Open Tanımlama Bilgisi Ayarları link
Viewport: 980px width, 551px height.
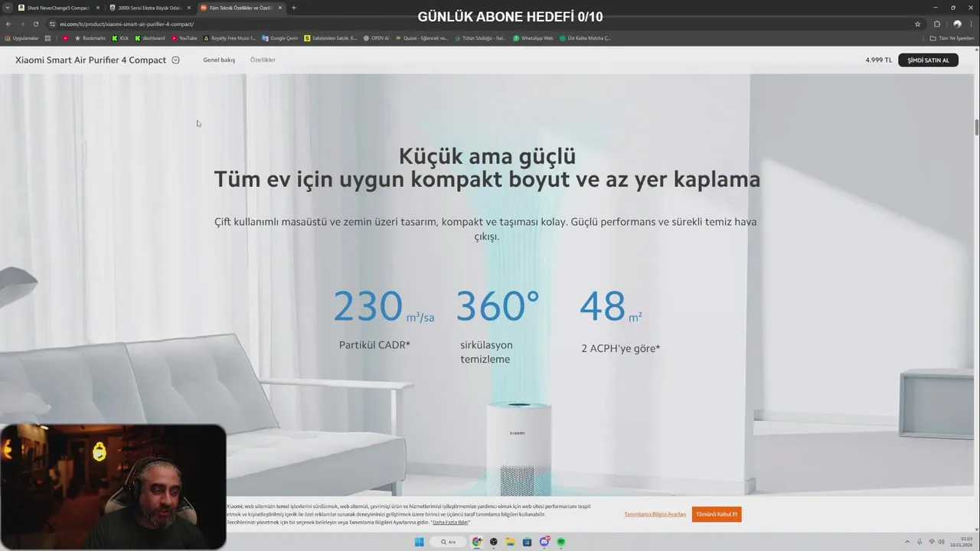click(x=655, y=514)
